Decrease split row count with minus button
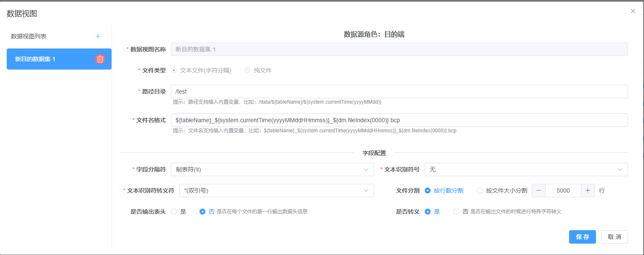644x255 pixels. (538, 191)
